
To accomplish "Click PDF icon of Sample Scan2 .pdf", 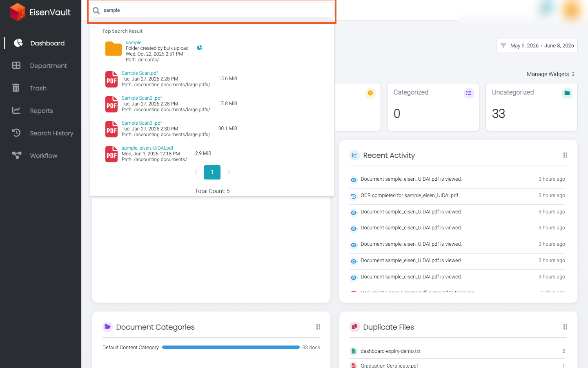I will tap(111, 104).
